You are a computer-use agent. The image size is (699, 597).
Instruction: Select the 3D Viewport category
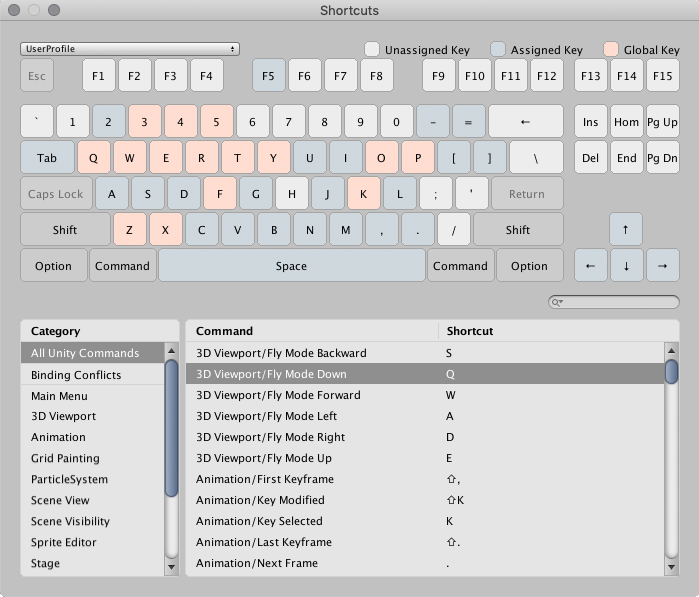92,416
